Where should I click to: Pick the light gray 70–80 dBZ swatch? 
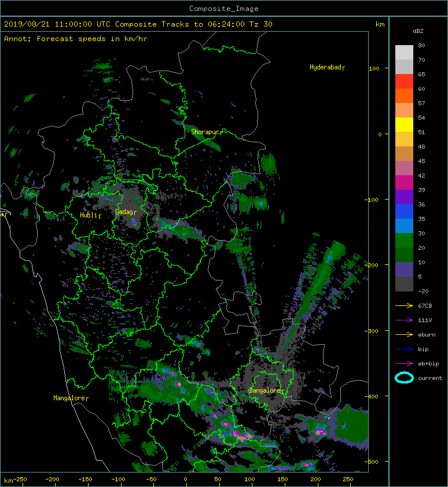(x=404, y=53)
